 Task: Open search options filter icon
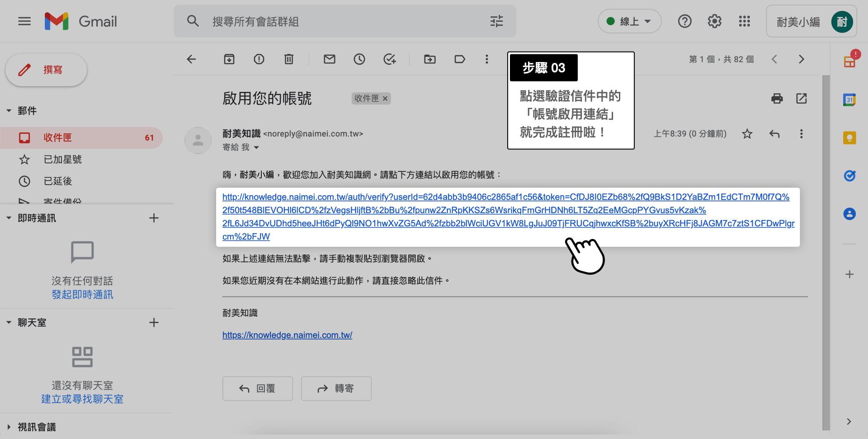[496, 21]
